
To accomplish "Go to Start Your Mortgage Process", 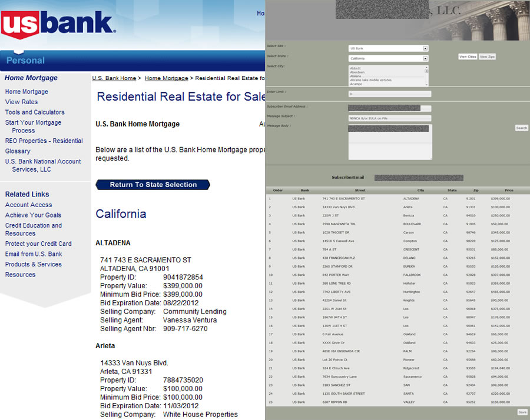I will pyautogui.click(x=33, y=126).
